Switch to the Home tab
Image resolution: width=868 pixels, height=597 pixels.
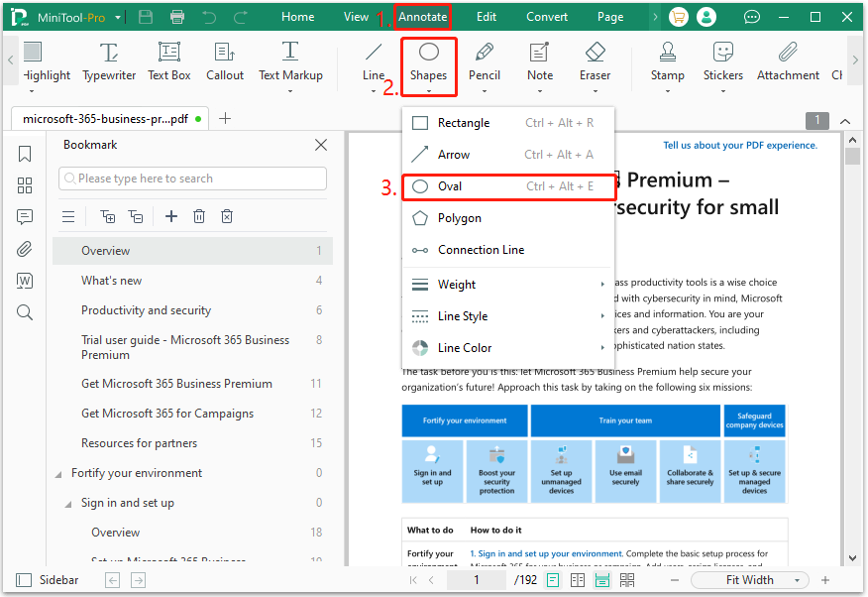298,17
